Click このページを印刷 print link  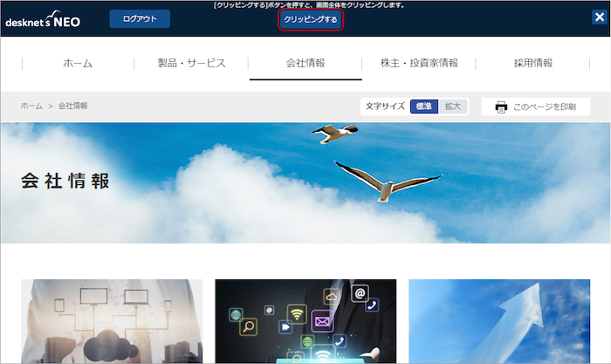tap(544, 106)
